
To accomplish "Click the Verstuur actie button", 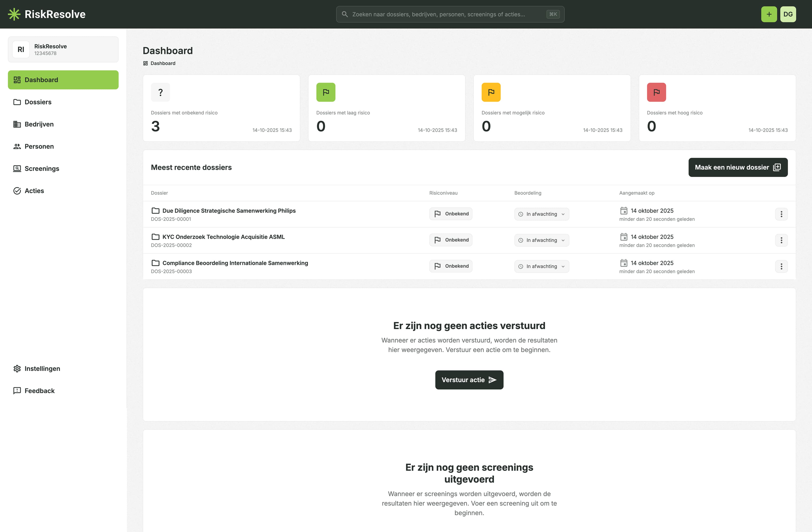I will pyautogui.click(x=469, y=380).
